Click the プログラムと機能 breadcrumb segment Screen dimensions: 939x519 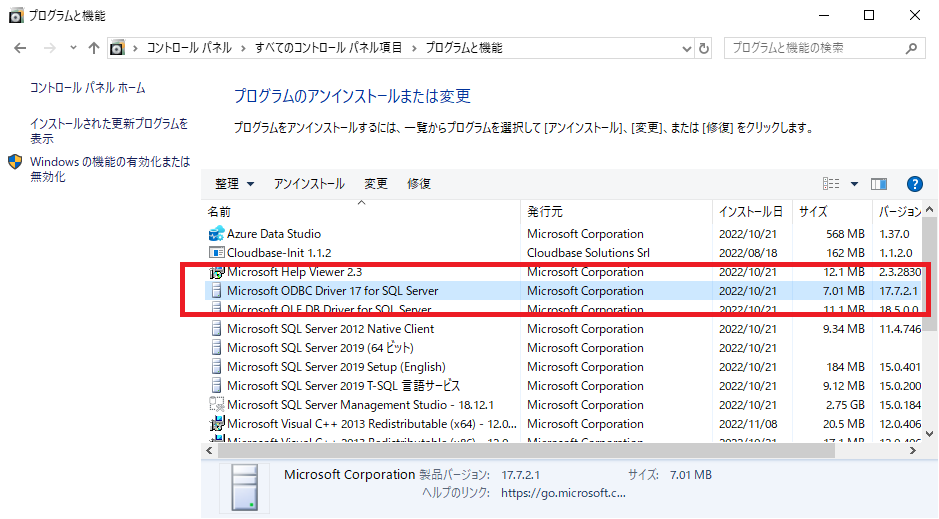click(464, 48)
